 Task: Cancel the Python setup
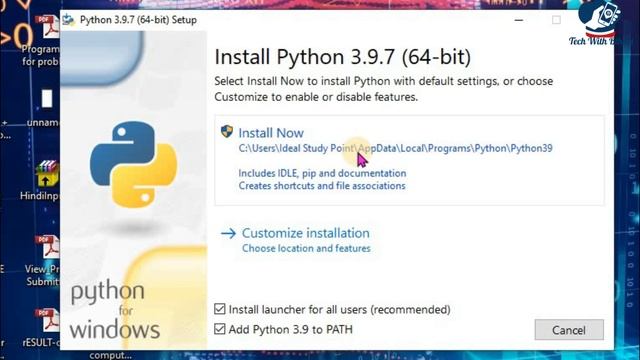click(x=569, y=330)
